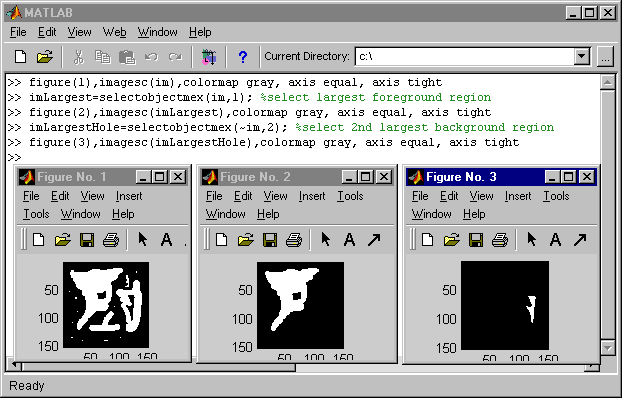
Task: New figure icon in Figure No. 3 toolbar
Action: click(427, 240)
